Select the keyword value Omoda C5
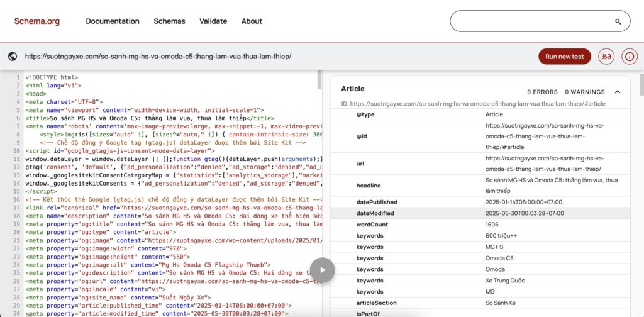 [x=499, y=259]
